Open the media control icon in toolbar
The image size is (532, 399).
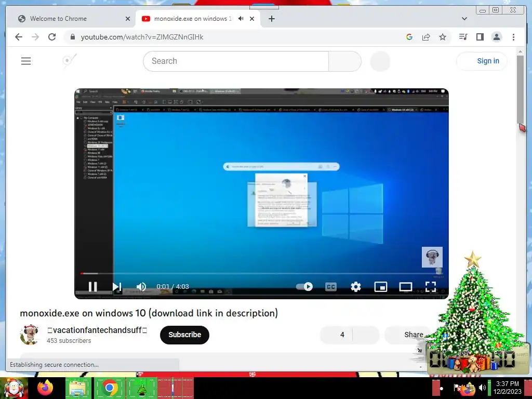[463, 37]
